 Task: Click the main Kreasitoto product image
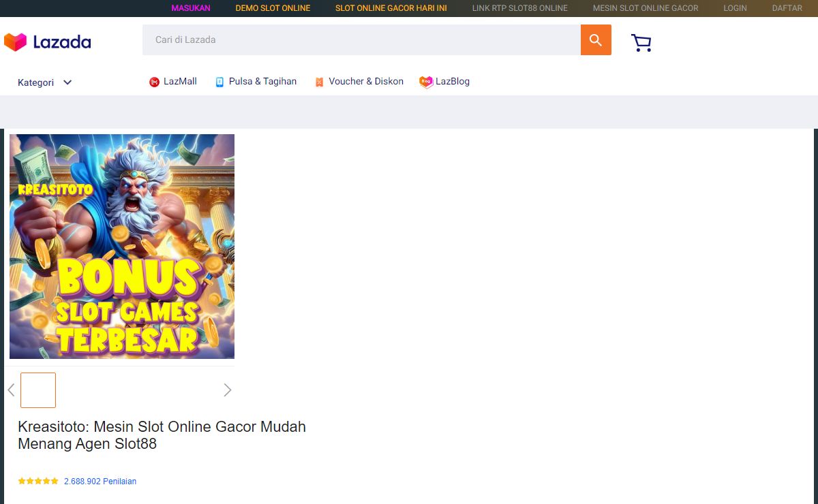click(x=122, y=247)
